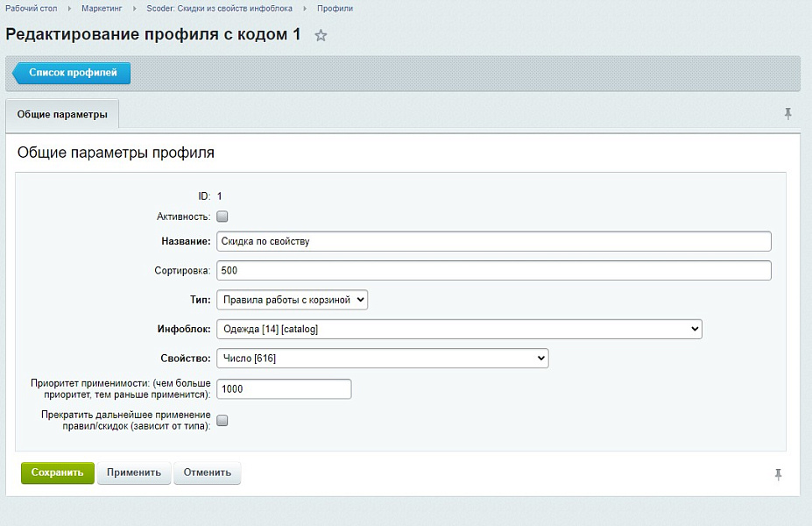Click the green Сохранить button
Screen dimensions: 812x526
click(56, 473)
